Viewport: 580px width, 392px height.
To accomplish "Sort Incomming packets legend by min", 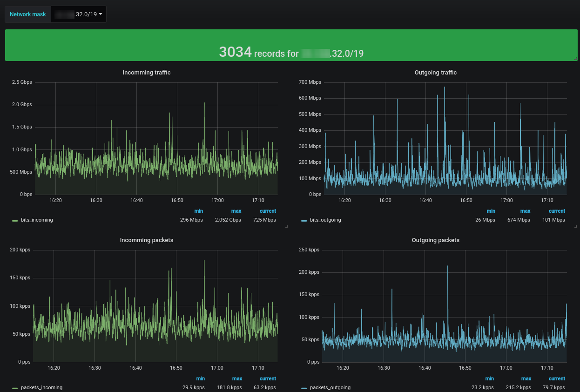I will pos(200,379).
